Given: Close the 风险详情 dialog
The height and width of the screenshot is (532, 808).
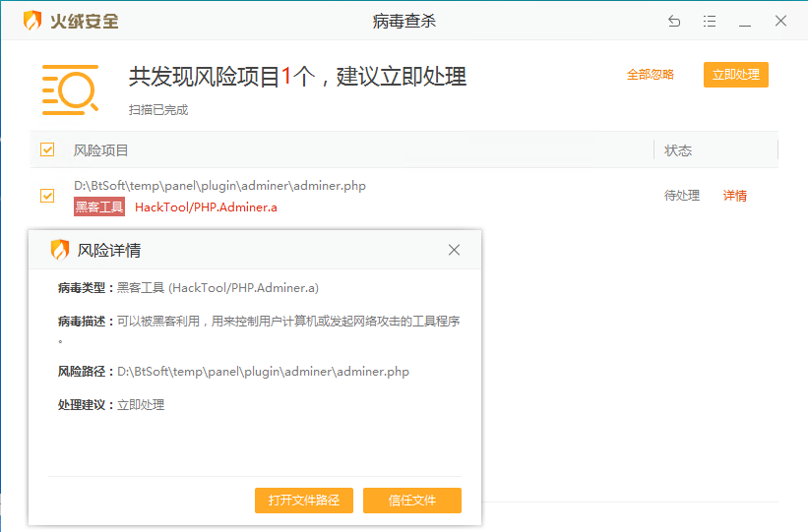Looking at the screenshot, I should (x=454, y=250).
